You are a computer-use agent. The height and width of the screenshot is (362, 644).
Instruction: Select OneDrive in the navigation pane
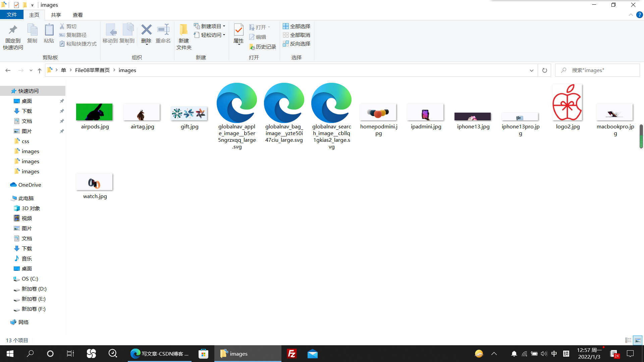pos(30,185)
